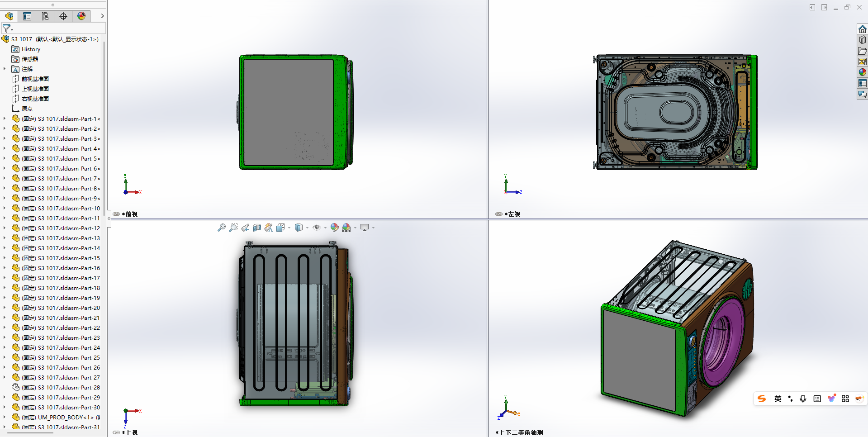868x437 pixels.
Task: Open the SolidWorks Forum task pane
Action: [x=863, y=94]
